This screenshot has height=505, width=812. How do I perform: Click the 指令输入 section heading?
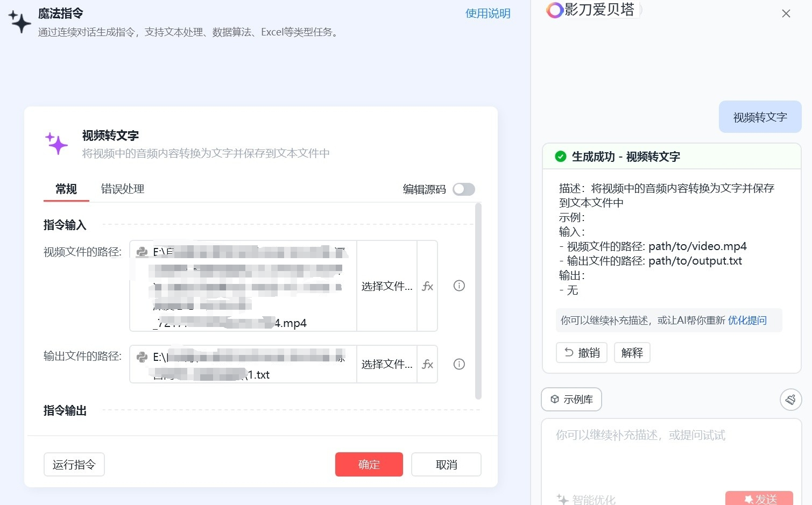click(65, 225)
